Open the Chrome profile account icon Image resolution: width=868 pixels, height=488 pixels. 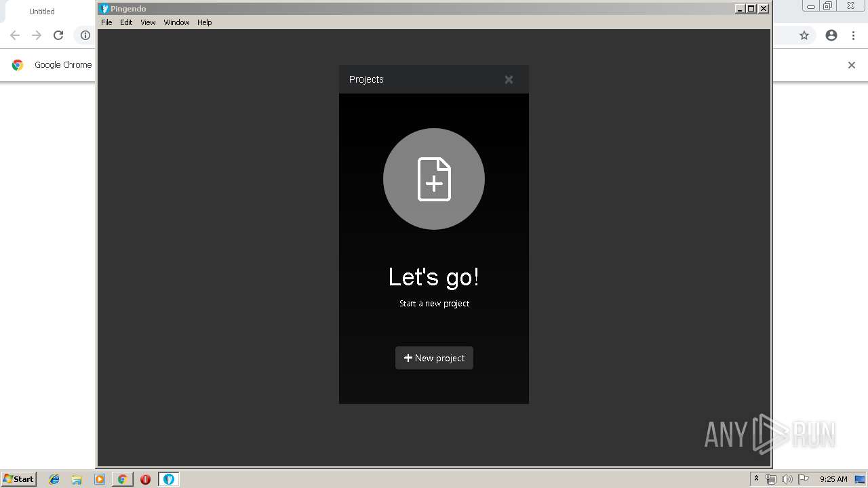(831, 35)
